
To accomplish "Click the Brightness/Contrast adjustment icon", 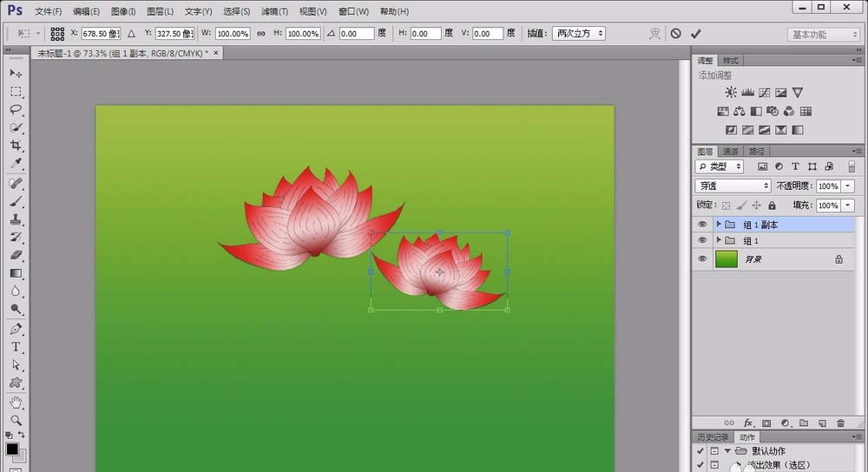I will (x=731, y=92).
